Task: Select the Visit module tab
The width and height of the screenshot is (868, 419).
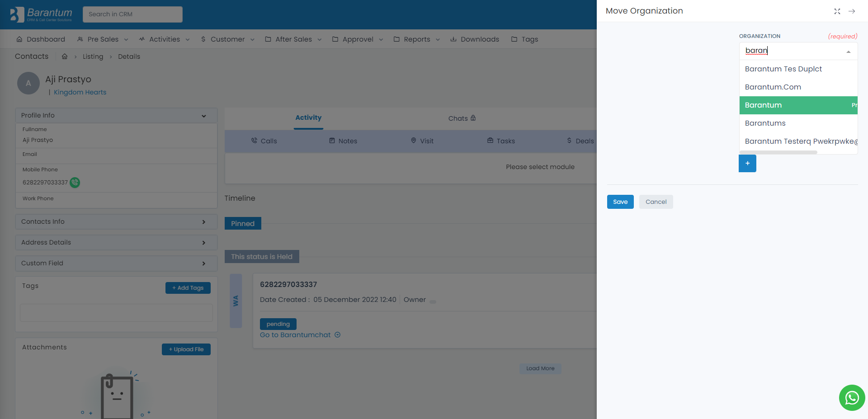Action: coord(422,141)
